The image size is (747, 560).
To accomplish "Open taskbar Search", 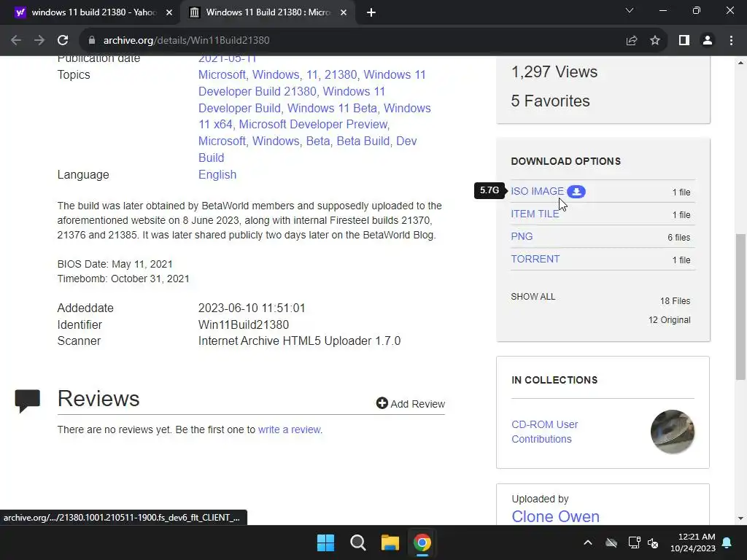I will coord(357,542).
